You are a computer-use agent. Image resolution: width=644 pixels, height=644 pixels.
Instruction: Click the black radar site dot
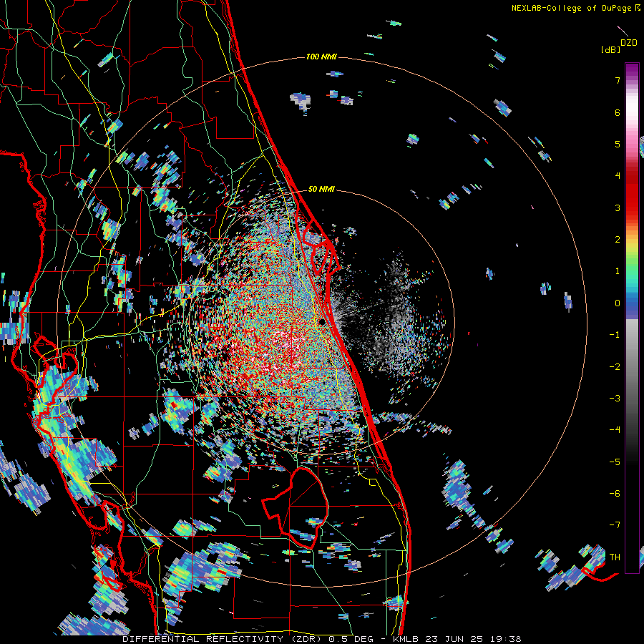click(322, 321)
